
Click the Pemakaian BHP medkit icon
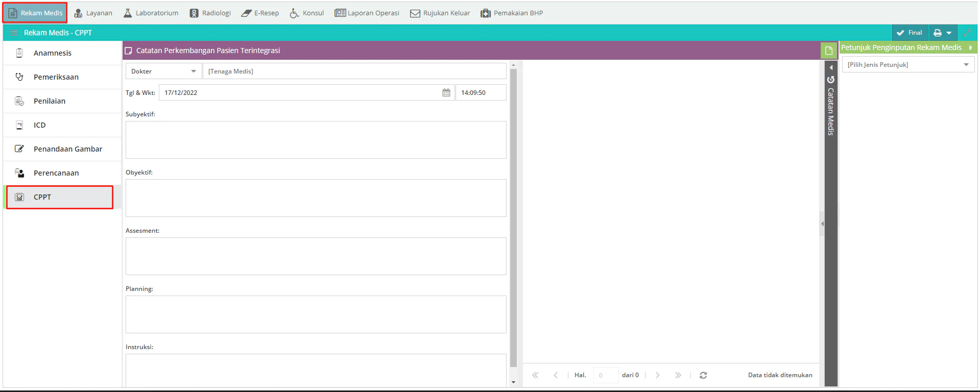tap(486, 13)
